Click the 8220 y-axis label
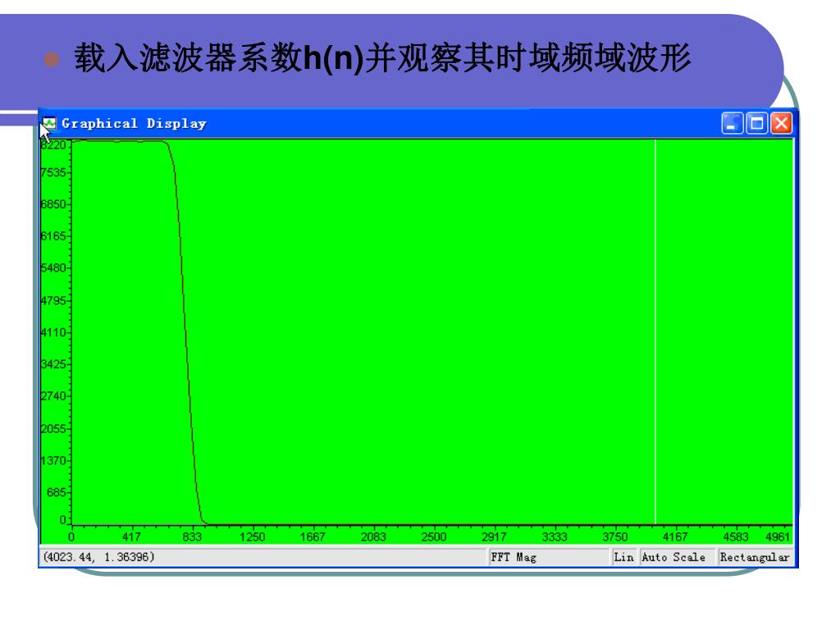This screenshot has width=840, height=630. [53, 144]
